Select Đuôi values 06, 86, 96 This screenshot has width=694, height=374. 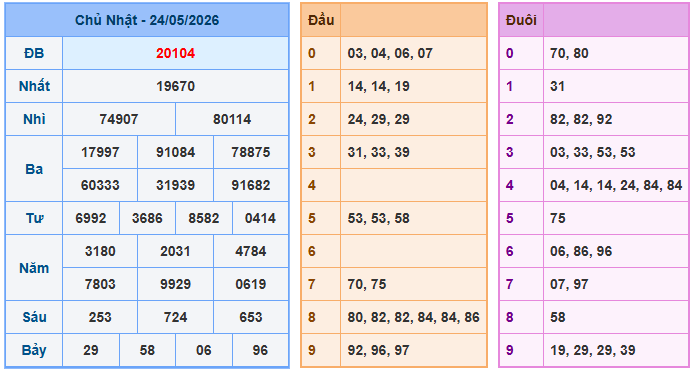pos(582,251)
